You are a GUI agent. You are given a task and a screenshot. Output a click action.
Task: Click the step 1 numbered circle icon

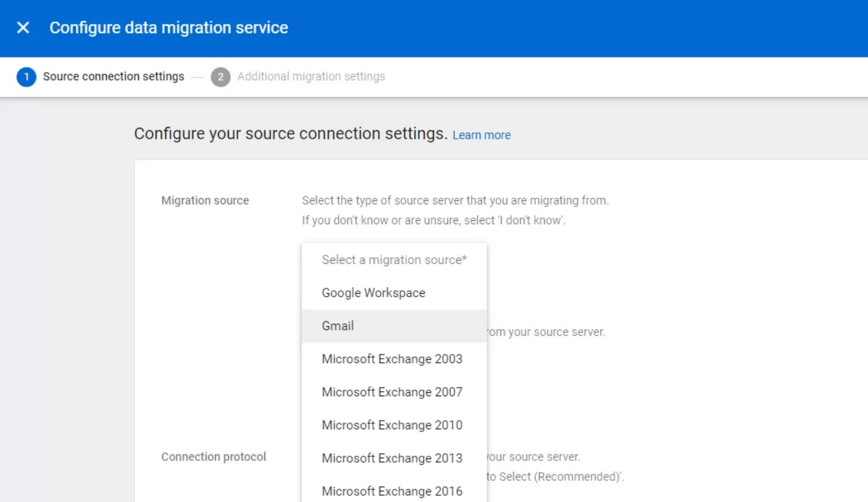(26, 77)
